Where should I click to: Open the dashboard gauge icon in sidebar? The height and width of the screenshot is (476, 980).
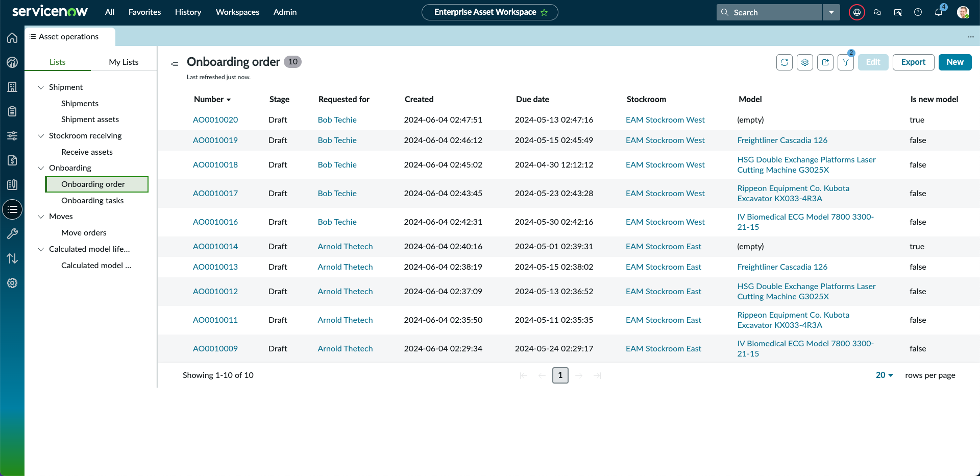click(x=12, y=62)
